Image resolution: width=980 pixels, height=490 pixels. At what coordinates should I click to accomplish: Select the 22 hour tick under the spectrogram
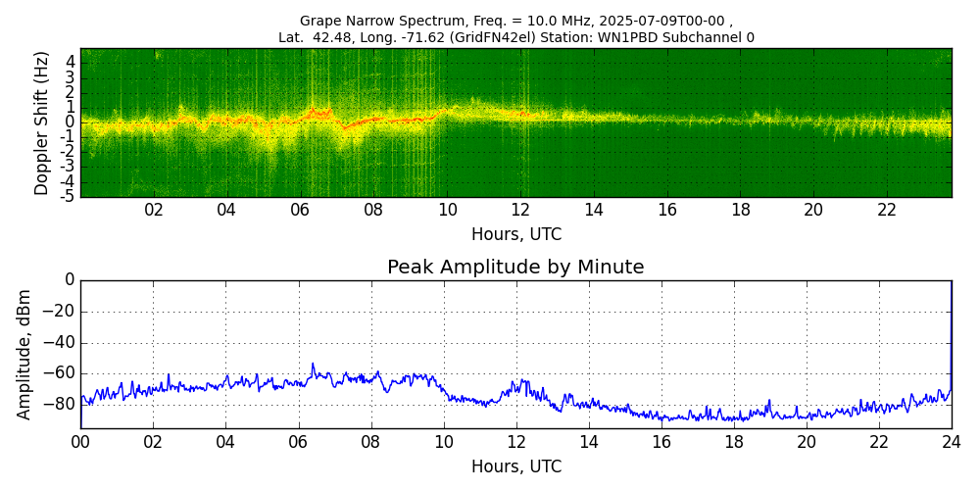[x=887, y=210]
